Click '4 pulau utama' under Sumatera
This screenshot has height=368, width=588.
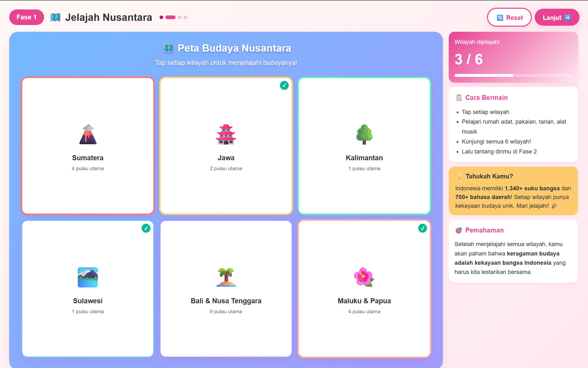[88, 168]
